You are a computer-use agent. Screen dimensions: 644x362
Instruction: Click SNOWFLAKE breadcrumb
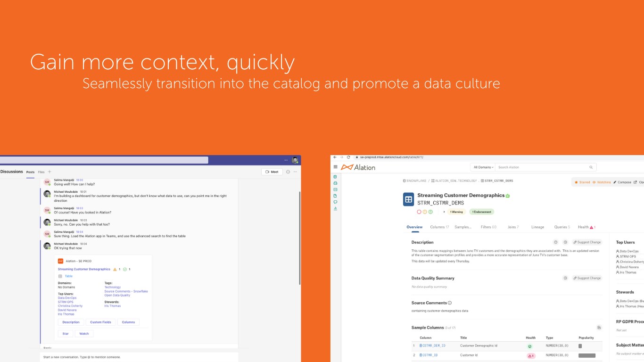pyautogui.click(x=414, y=181)
